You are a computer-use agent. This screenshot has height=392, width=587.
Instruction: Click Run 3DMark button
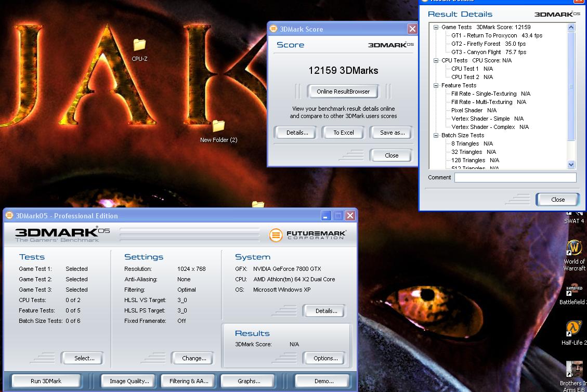[46, 381]
